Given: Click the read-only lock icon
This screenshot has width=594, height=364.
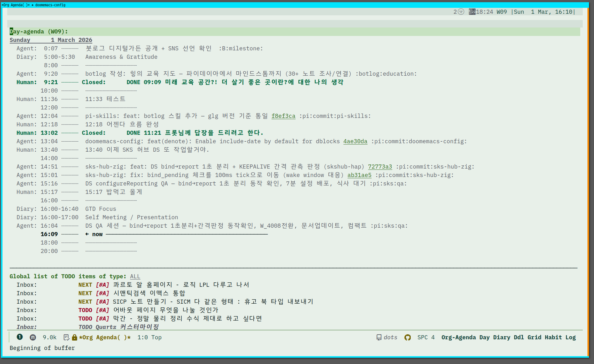Looking at the screenshot, I should click(74, 337).
